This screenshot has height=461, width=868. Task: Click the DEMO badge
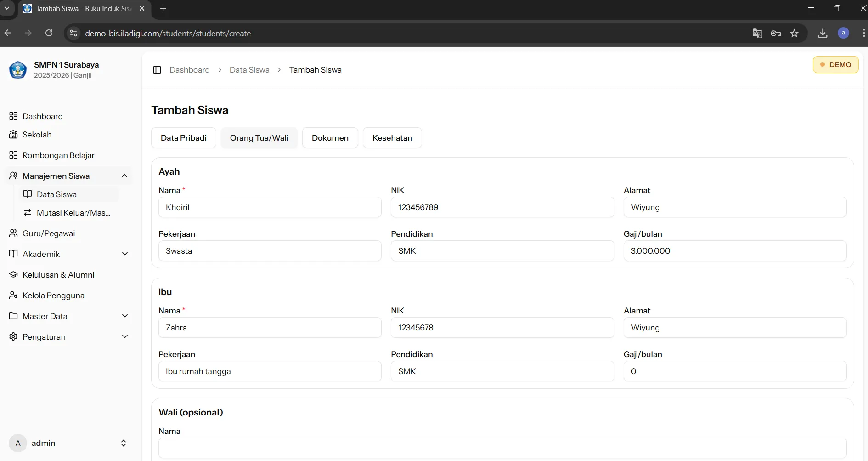click(x=835, y=64)
